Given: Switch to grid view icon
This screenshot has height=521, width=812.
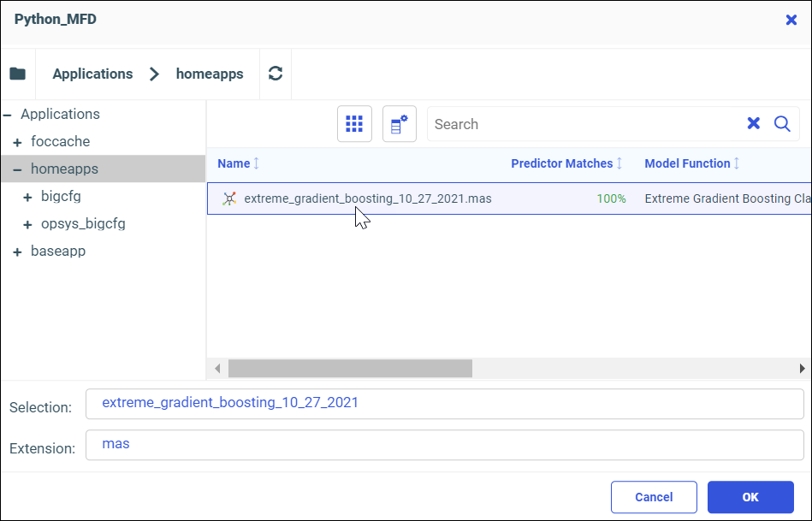Looking at the screenshot, I should point(354,124).
